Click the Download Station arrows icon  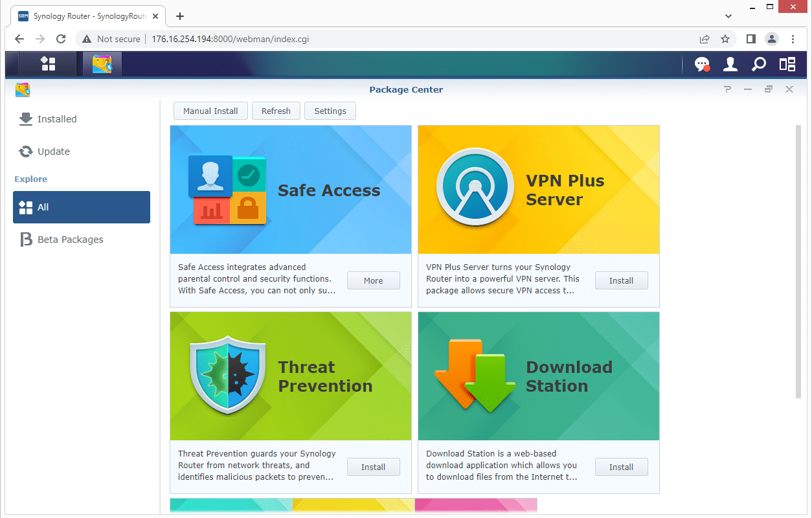click(475, 376)
